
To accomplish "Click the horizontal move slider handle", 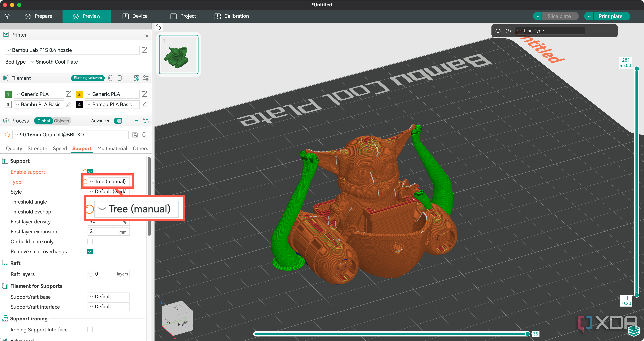I will (x=527, y=334).
